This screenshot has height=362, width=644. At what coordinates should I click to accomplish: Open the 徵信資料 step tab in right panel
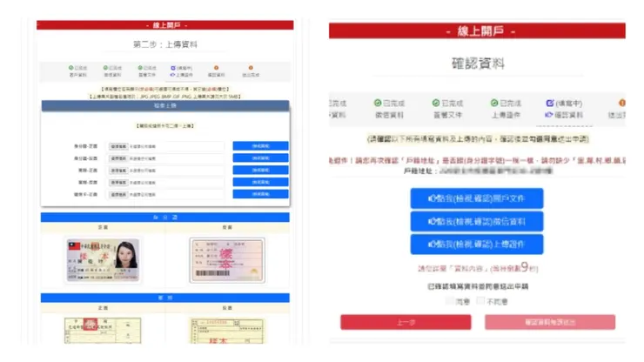click(x=389, y=109)
